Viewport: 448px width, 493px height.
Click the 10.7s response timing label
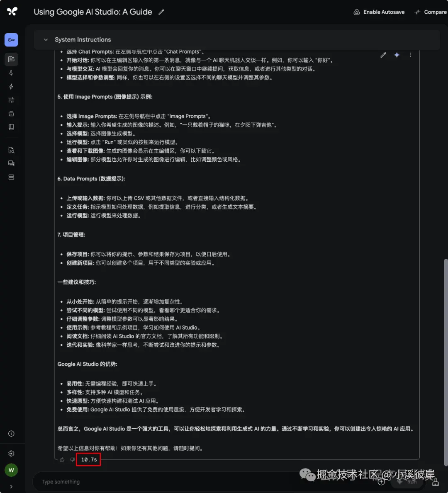[x=88, y=459]
